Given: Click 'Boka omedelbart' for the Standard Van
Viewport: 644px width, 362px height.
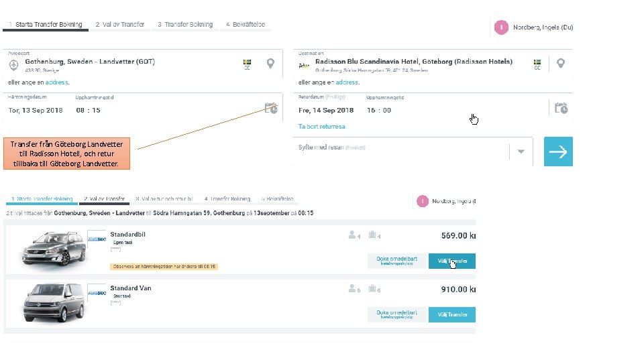Looking at the screenshot, I should pos(396,314).
